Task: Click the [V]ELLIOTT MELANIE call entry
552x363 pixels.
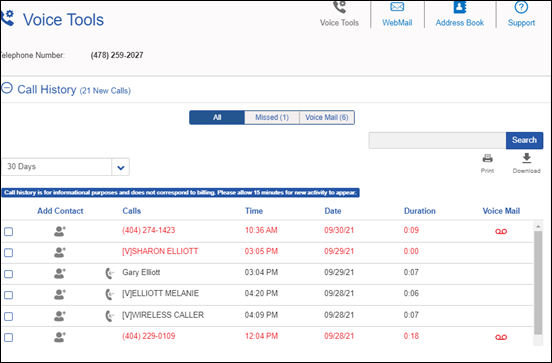Action: point(161,294)
